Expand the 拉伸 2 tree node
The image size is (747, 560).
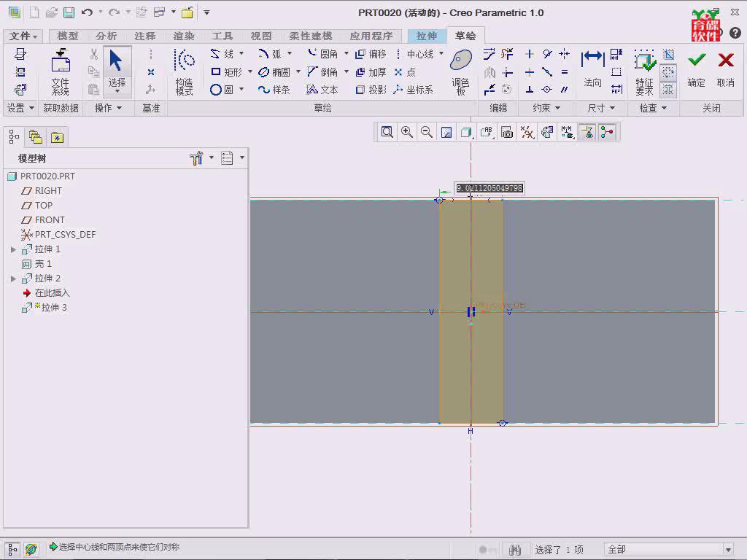pos(13,279)
